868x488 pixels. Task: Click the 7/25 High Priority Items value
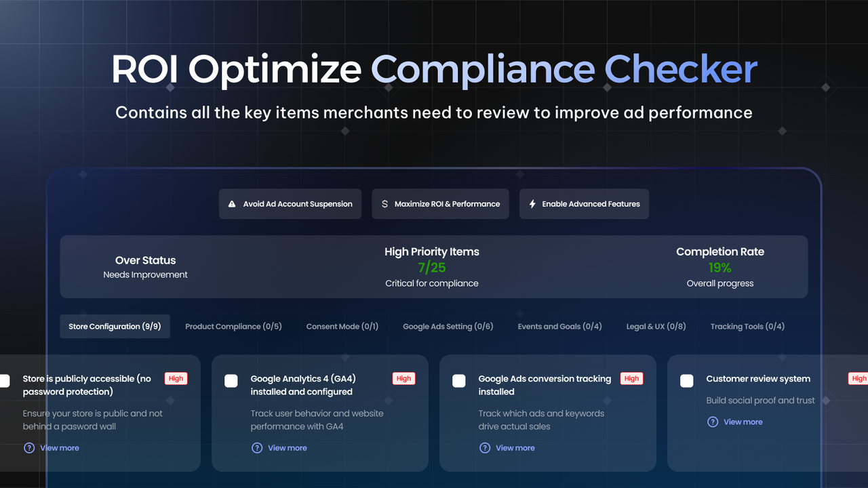click(432, 267)
